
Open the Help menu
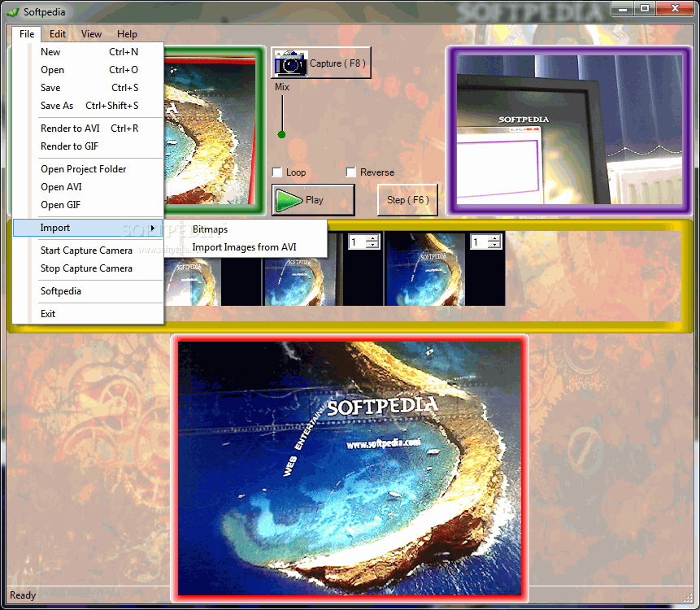[x=127, y=34]
